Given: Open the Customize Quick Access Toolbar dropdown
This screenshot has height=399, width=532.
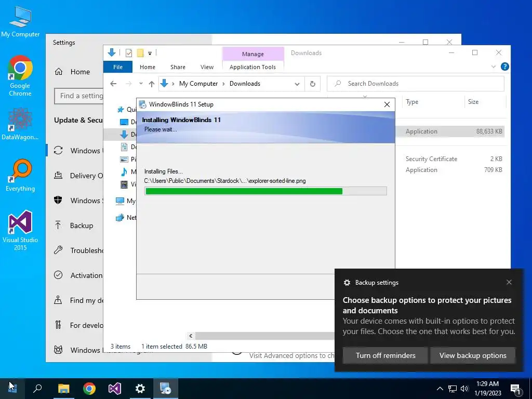Looking at the screenshot, I should pos(150,54).
